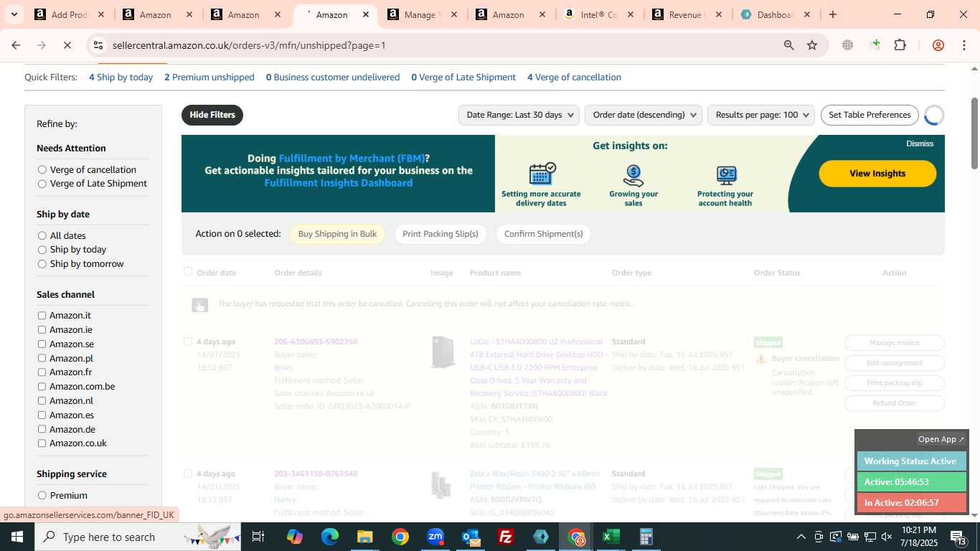This screenshot has height=551, width=980.
Task: Click the Windows taskbar search box
Action: click(x=136, y=537)
